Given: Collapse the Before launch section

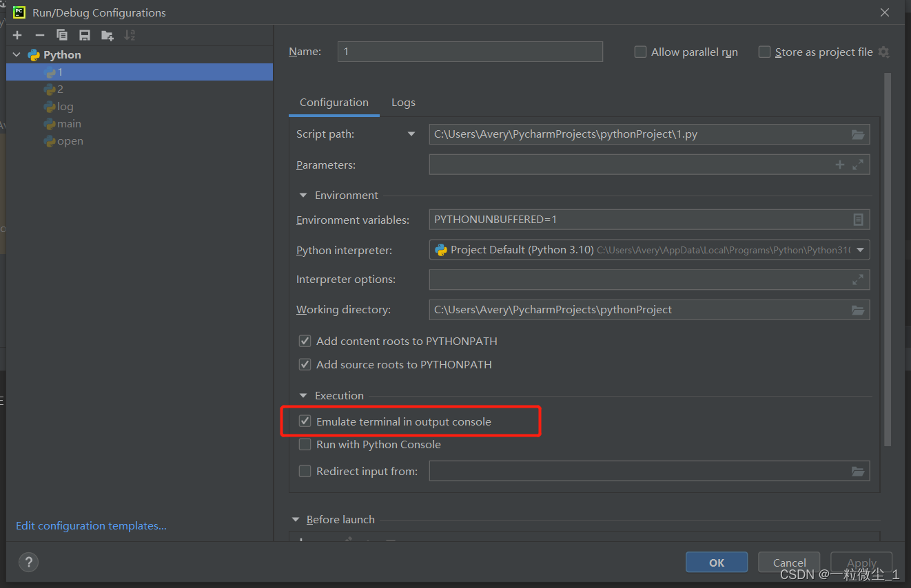Looking at the screenshot, I should click(x=296, y=520).
